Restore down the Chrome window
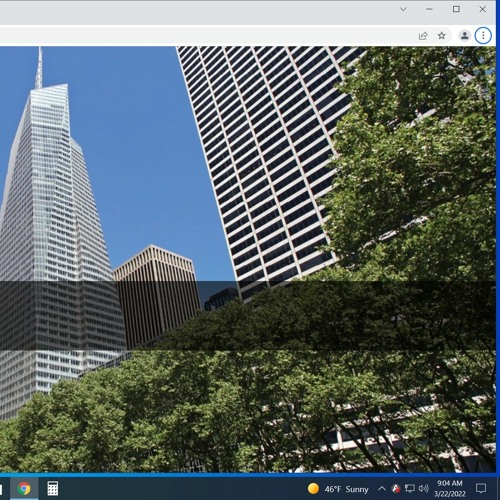 click(x=456, y=9)
